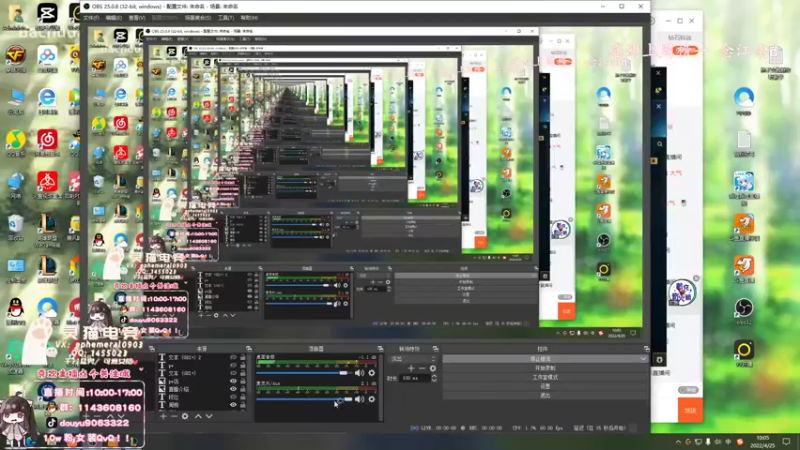The height and width of the screenshot is (450, 800).
Task: Click the search icon in the chat window
Action: (660, 144)
